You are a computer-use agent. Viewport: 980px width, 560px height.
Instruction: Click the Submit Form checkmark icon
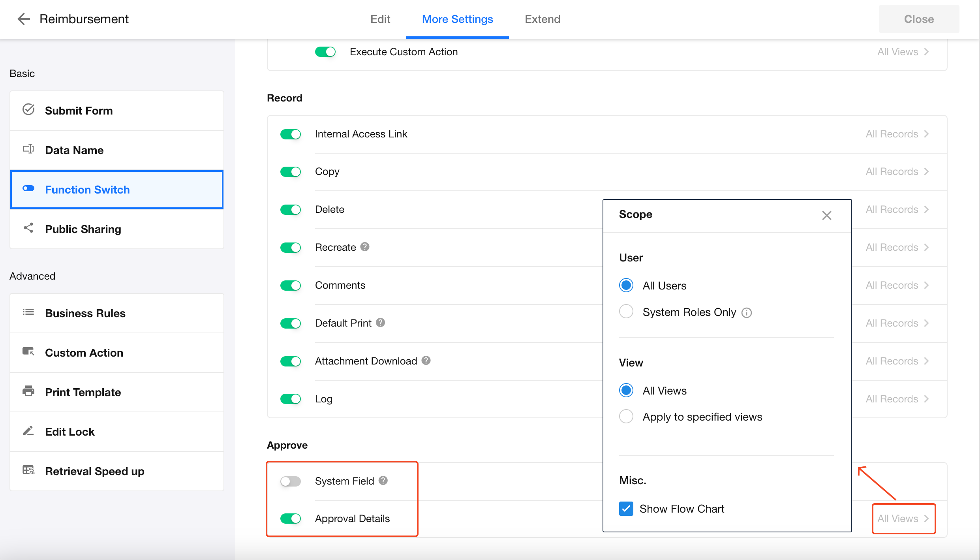[28, 109]
